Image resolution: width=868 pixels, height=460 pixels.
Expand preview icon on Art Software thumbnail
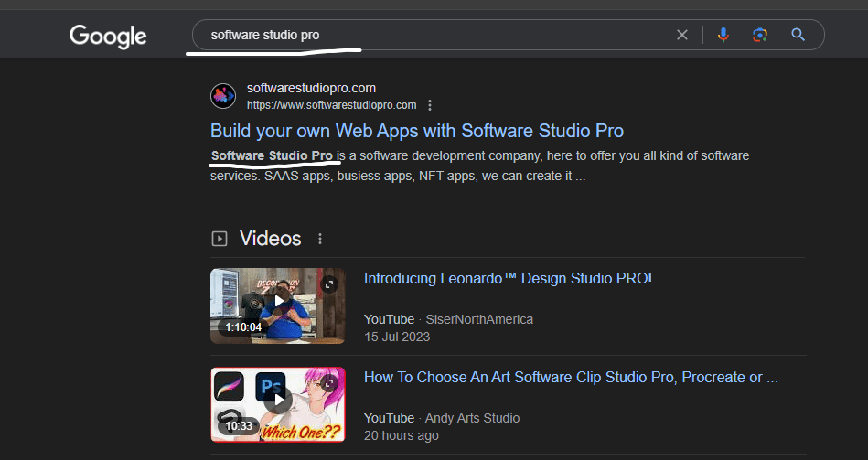tap(329, 383)
